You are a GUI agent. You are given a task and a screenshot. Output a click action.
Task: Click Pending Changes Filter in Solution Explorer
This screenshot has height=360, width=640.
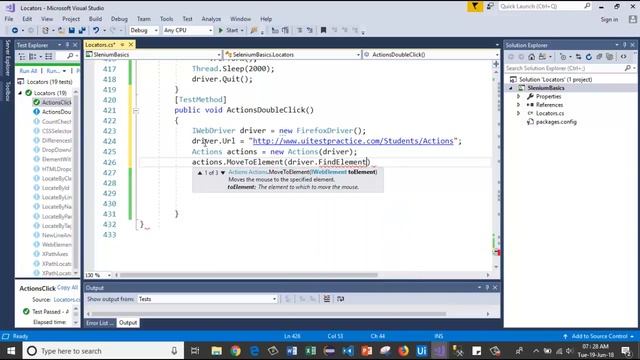tap(563, 57)
